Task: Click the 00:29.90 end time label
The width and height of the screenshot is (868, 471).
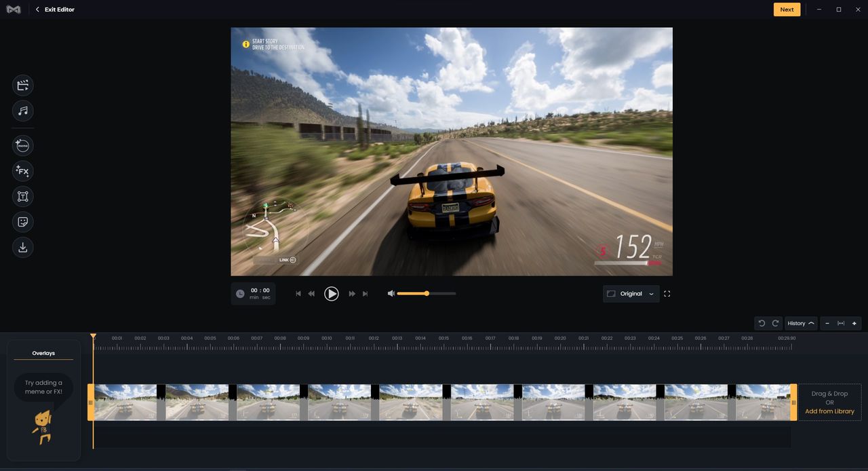Action: 787,338
